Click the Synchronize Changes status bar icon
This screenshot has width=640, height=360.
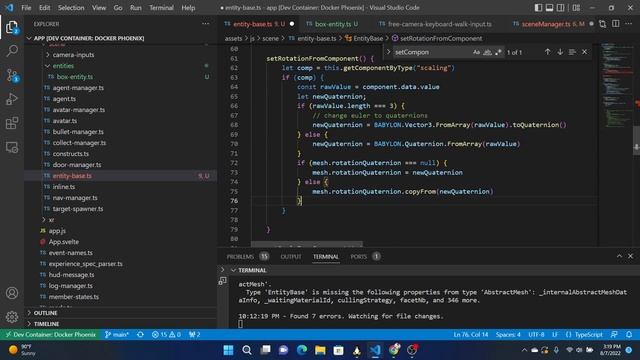point(140,335)
